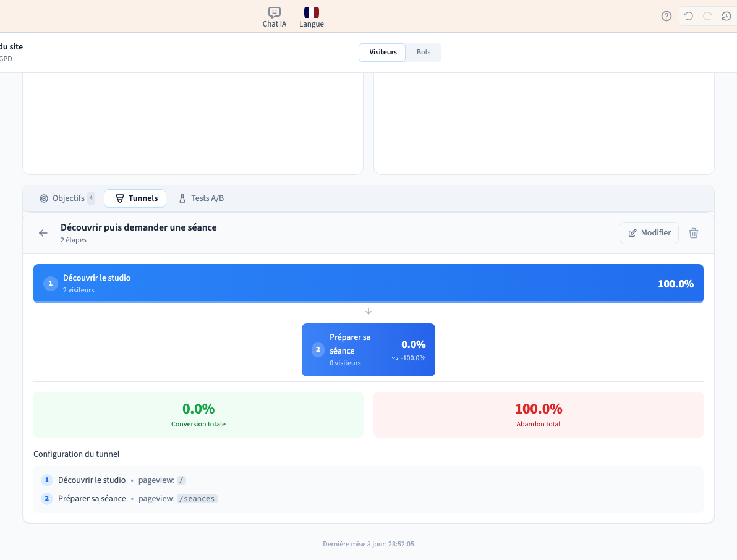737x560 pixels.
Task: Open the Tests A/B tab
Action: click(x=201, y=198)
